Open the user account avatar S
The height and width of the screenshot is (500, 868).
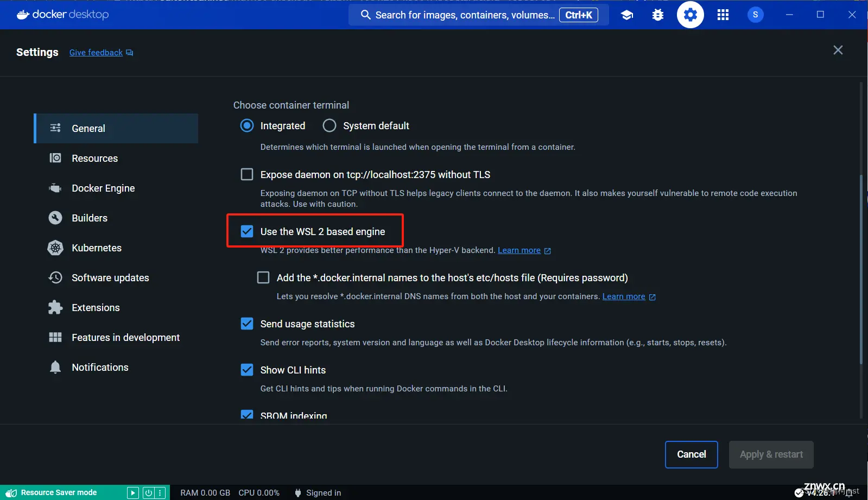point(756,15)
